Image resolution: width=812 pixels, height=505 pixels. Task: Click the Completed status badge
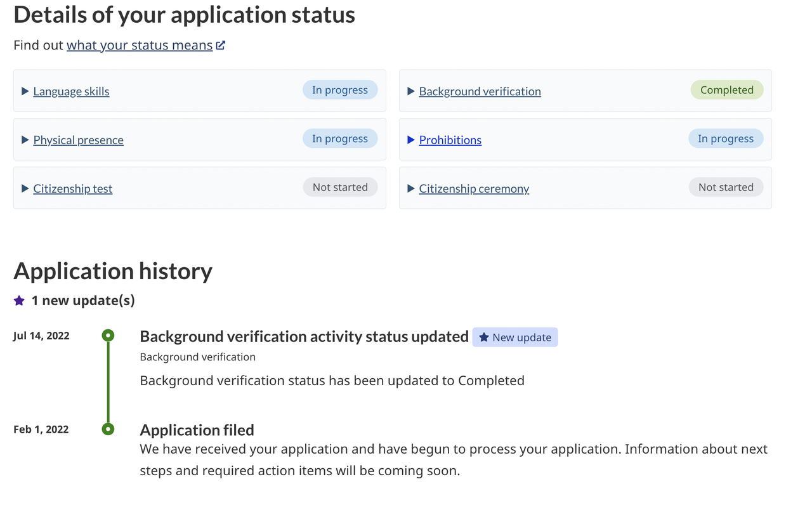[727, 90]
